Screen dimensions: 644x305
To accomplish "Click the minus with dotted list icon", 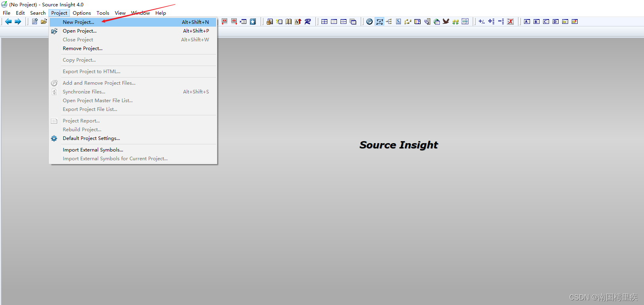I will (x=501, y=21).
